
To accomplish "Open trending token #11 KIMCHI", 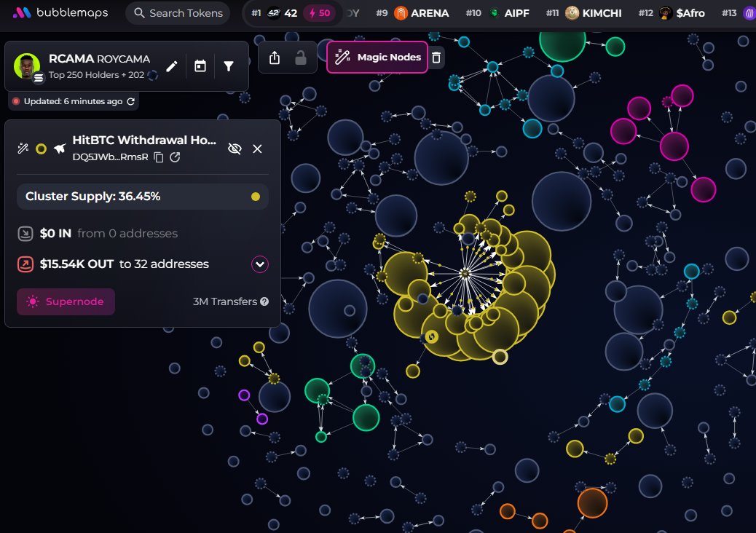I will [x=584, y=13].
